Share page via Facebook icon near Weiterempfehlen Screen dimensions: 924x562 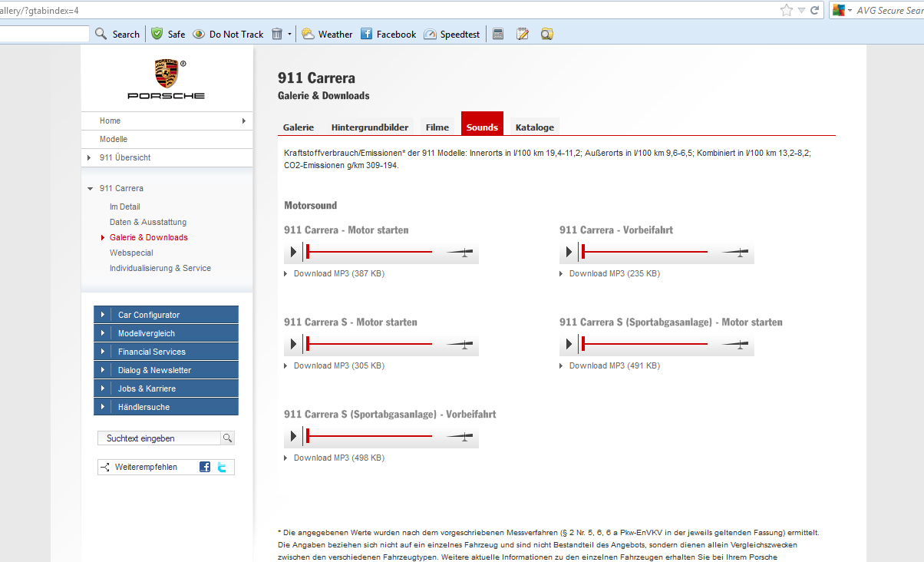[x=205, y=467]
